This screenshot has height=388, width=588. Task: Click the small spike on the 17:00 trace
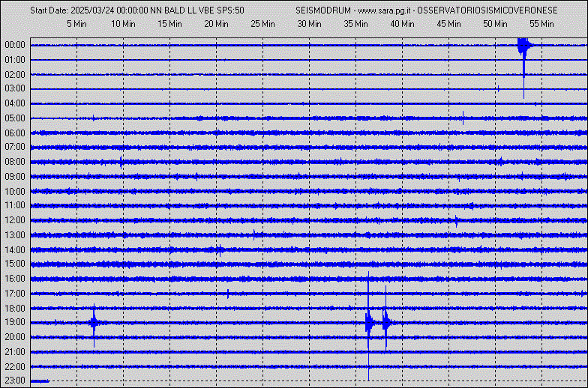click(x=228, y=294)
